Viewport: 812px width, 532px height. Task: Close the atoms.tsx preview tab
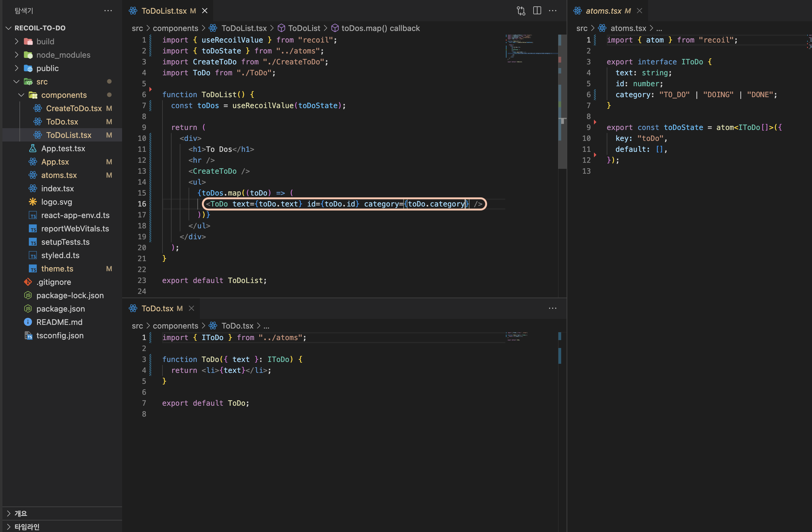(640, 11)
